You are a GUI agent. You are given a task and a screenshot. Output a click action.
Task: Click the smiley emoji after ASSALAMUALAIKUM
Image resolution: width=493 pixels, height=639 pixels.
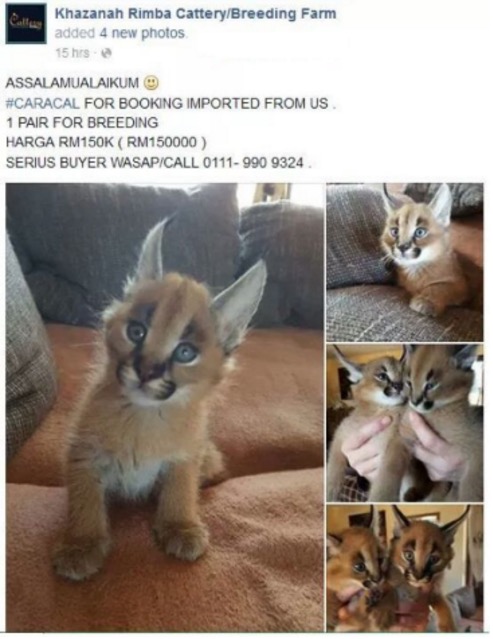[x=151, y=83]
